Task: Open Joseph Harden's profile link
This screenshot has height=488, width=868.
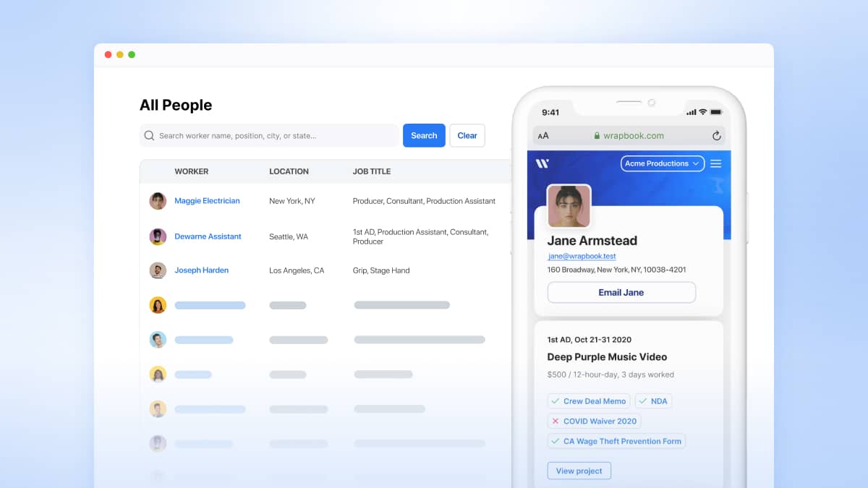Action: point(201,270)
